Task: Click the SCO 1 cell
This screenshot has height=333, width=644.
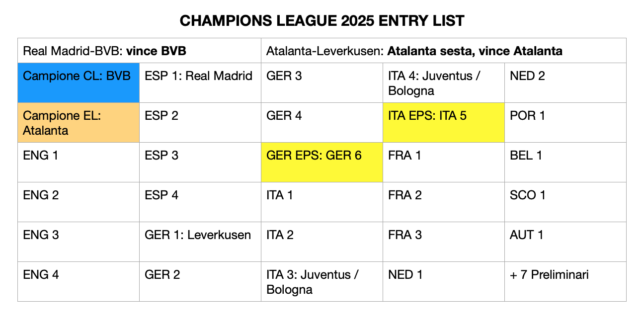Action: pyautogui.click(x=565, y=202)
